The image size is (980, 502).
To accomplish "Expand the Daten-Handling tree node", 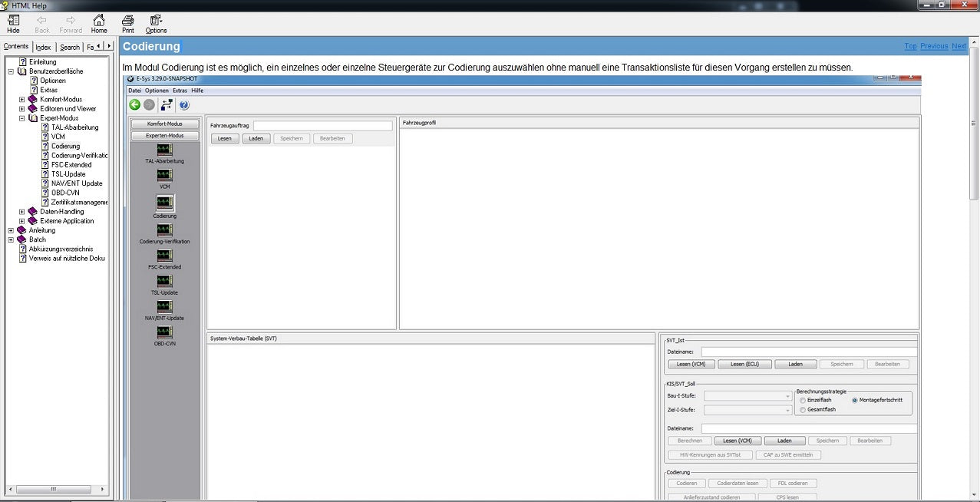I will click(21, 211).
